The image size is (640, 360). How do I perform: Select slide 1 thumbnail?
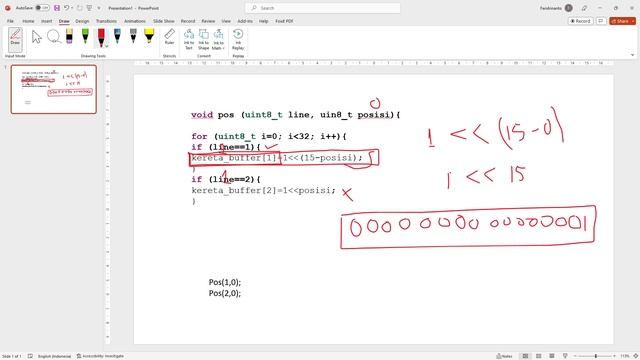[53, 89]
